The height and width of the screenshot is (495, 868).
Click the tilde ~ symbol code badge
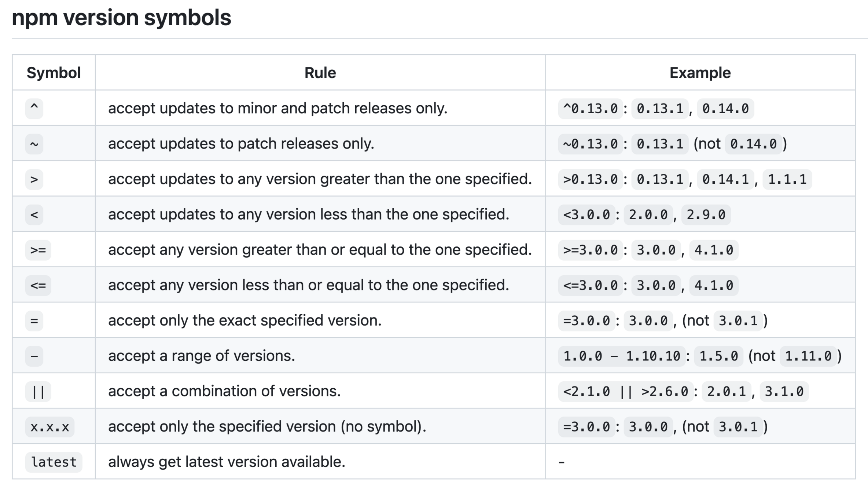[34, 144]
